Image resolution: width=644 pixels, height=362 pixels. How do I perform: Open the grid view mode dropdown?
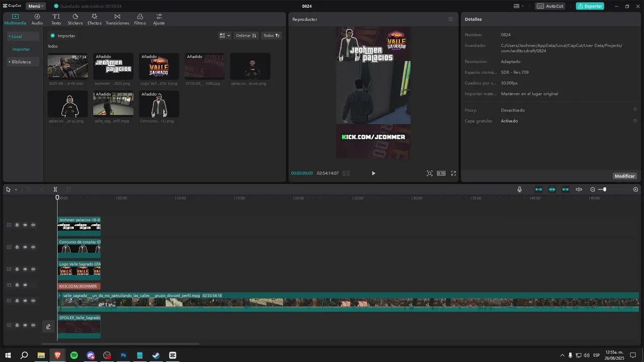coord(225,36)
